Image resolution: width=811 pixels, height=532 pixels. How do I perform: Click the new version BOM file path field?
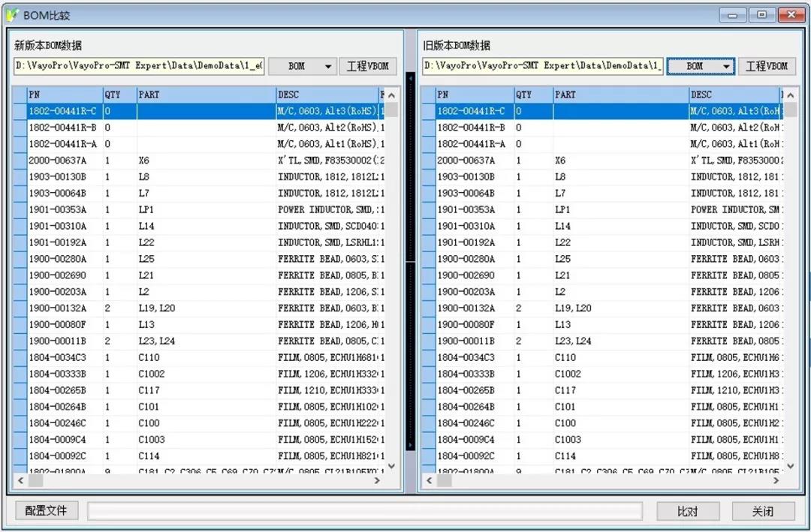coord(139,67)
